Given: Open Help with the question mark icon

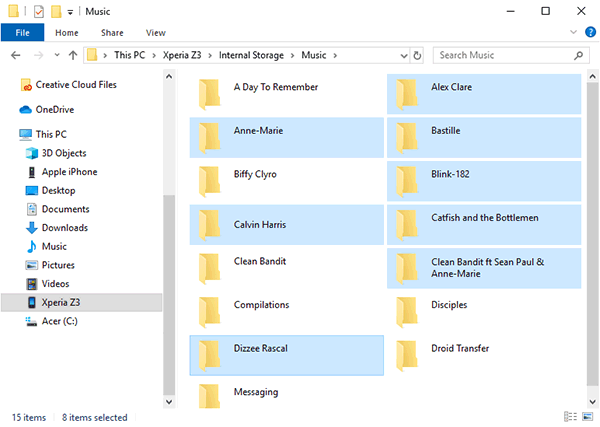Looking at the screenshot, I should pos(590,32).
